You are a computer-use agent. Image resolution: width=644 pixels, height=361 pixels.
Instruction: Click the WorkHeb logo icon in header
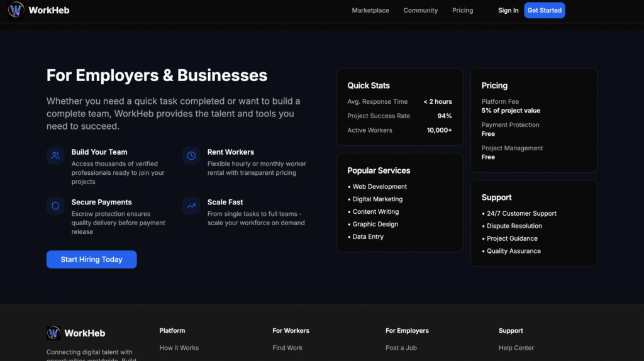tap(16, 10)
